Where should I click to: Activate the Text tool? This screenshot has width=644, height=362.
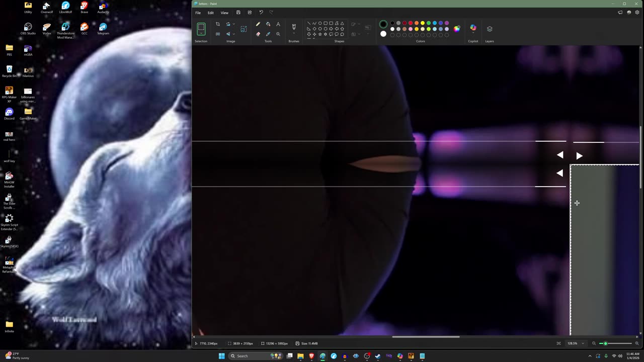pyautogui.click(x=278, y=24)
